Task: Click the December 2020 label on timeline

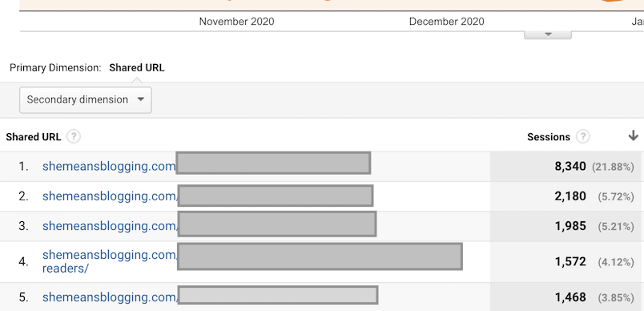Action: coord(446,22)
